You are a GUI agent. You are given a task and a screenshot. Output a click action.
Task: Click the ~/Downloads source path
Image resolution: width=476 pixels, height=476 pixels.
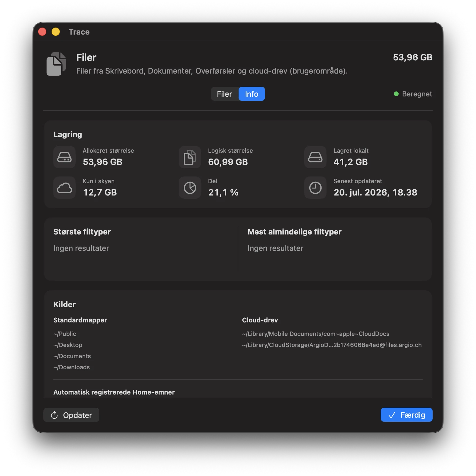(72, 367)
